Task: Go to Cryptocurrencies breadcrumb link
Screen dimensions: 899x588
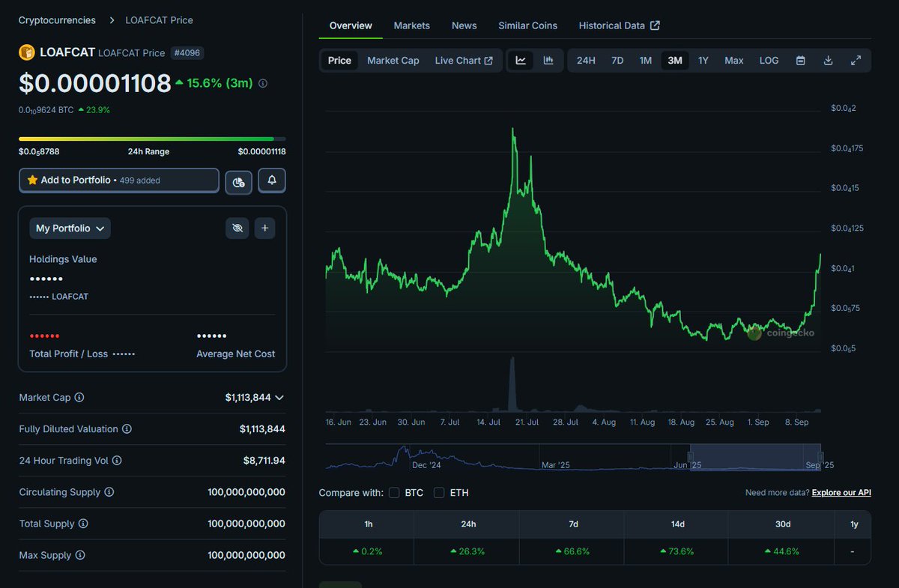Action: coord(57,20)
